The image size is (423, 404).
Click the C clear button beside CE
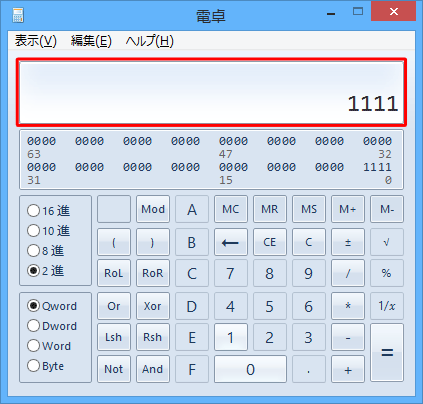pyautogui.click(x=309, y=242)
